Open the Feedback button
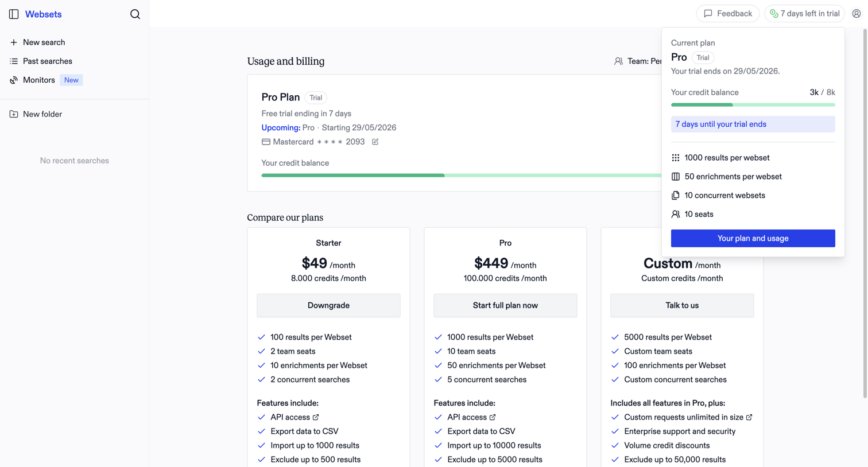This screenshot has height=467, width=868. [x=727, y=14]
